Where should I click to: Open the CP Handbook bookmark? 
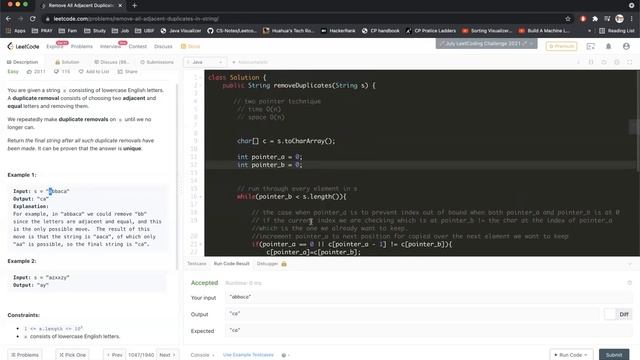click(380, 31)
